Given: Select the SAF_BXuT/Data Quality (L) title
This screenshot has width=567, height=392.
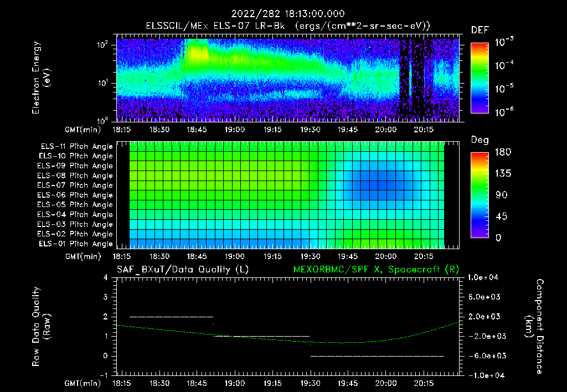Looking at the screenshot, I should [183, 270].
